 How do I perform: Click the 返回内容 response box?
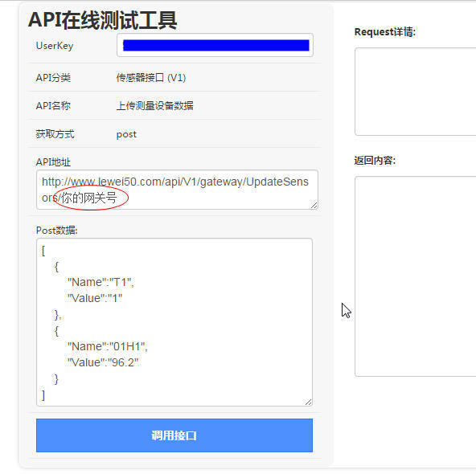point(415,276)
